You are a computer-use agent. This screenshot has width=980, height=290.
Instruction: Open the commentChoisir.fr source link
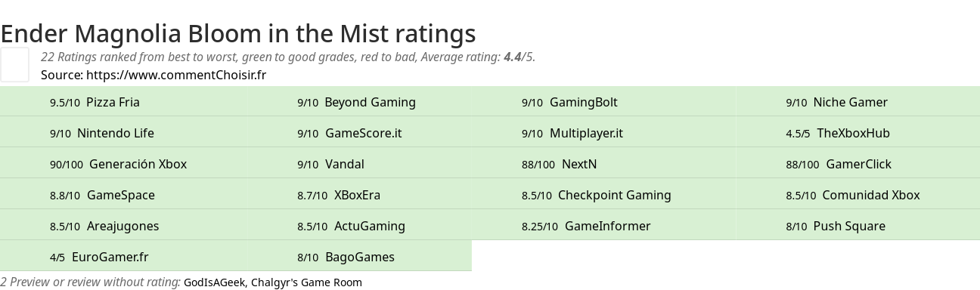[176, 75]
